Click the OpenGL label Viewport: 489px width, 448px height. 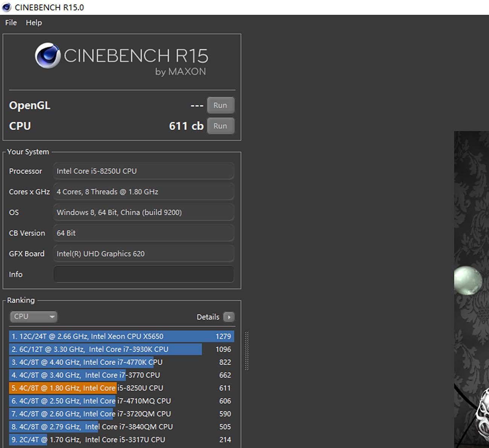pos(30,106)
